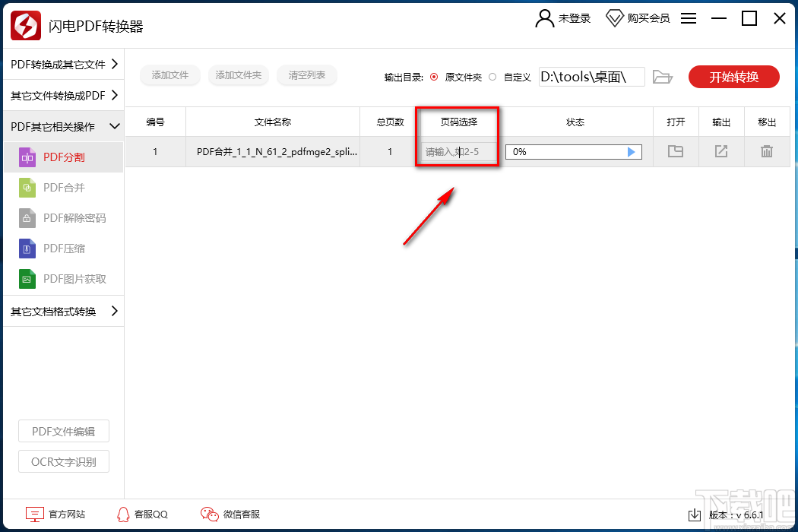This screenshot has width=798, height=532.
Task: Open the PDF解除密码 tool
Action: [29, 218]
